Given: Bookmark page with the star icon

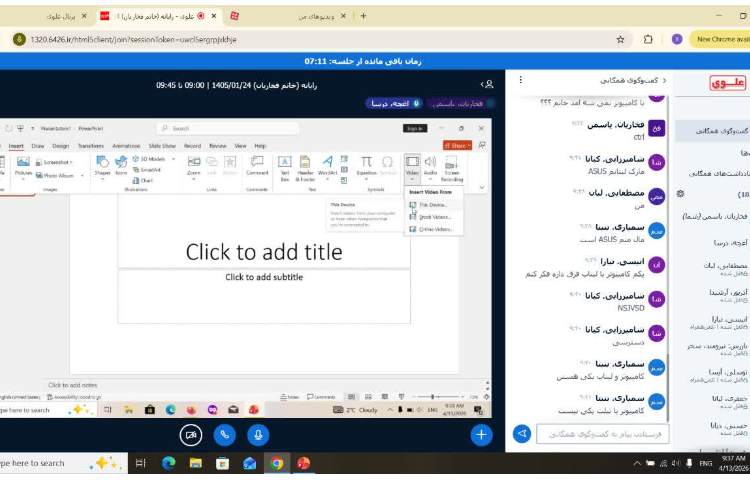Looking at the screenshot, I should [620, 39].
